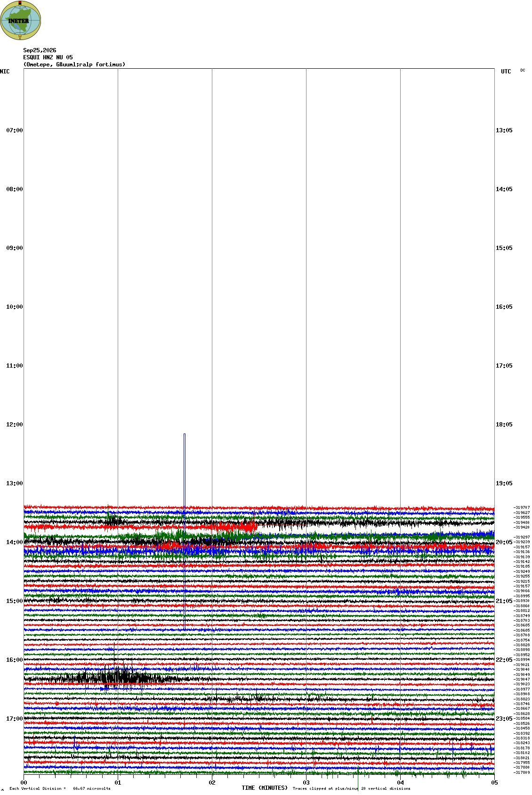Click the ESQUI HNZ NU 05 station label
Viewport: 532px width, 795px height.
click(x=48, y=57)
